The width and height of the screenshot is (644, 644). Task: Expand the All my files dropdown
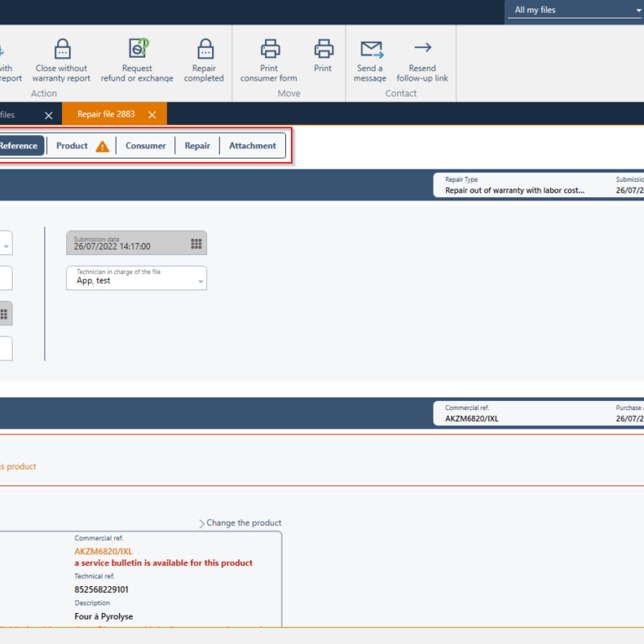(638, 11)
